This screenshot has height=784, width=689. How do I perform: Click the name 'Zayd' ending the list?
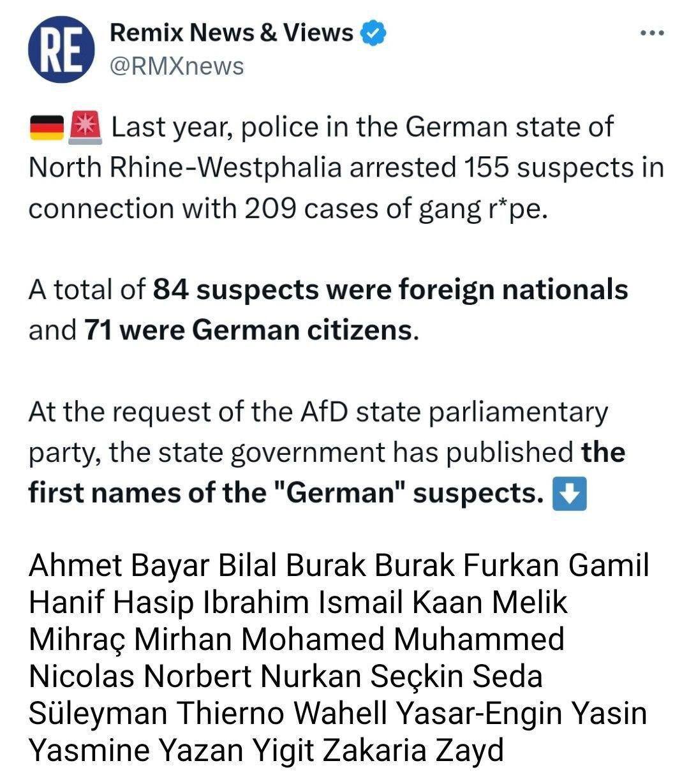pos(470,751)
